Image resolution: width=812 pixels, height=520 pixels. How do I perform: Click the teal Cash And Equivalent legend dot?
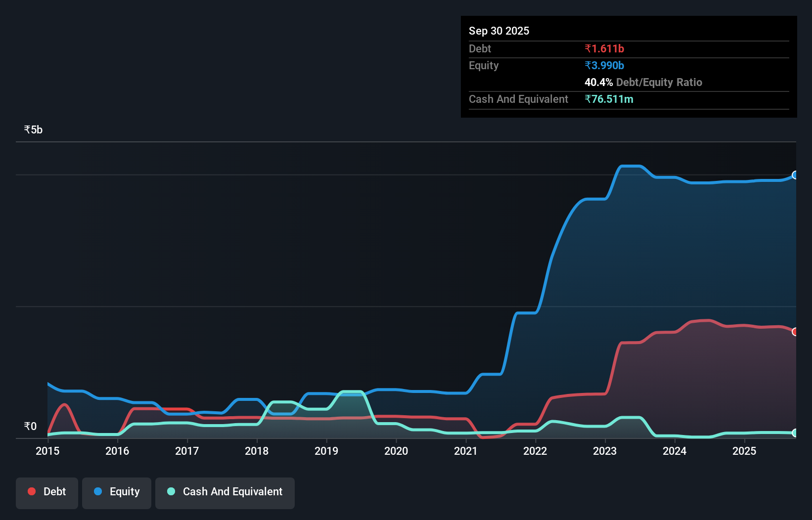tap(170, 491)
